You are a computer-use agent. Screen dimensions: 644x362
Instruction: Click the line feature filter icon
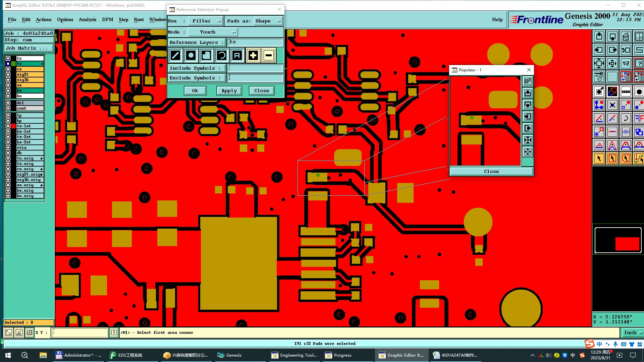pos(175,55)
